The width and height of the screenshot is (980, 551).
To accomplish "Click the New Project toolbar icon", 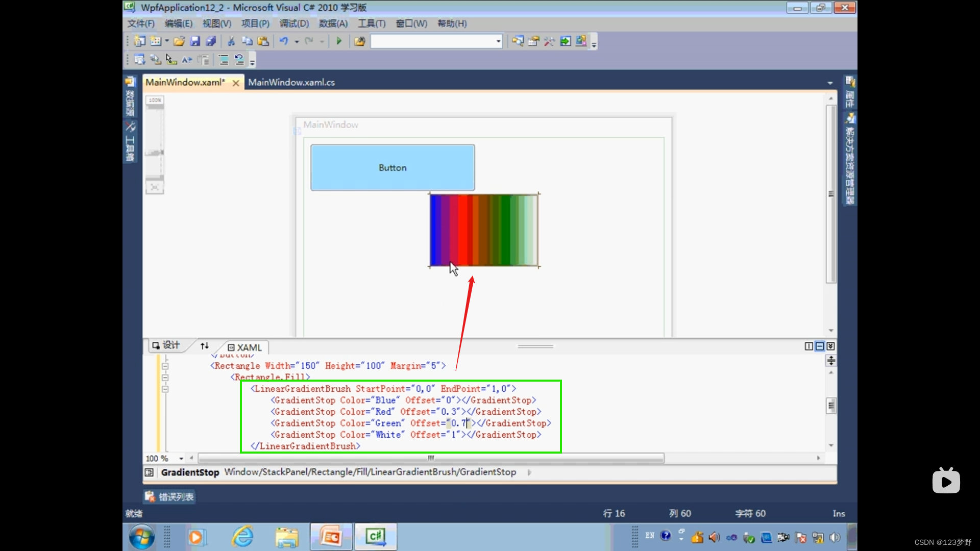I will click(x=139, y=41).
